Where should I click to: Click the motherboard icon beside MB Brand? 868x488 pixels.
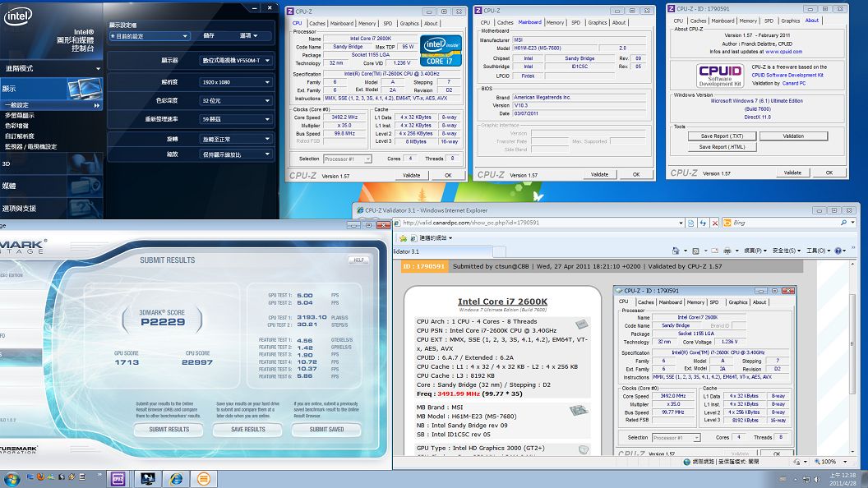click(x=579, y=410)
